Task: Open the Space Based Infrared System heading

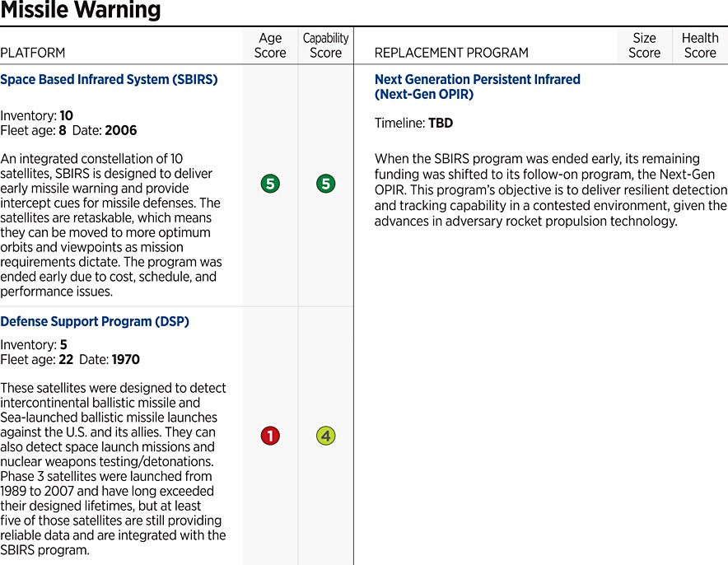Action: coord(109,80)
